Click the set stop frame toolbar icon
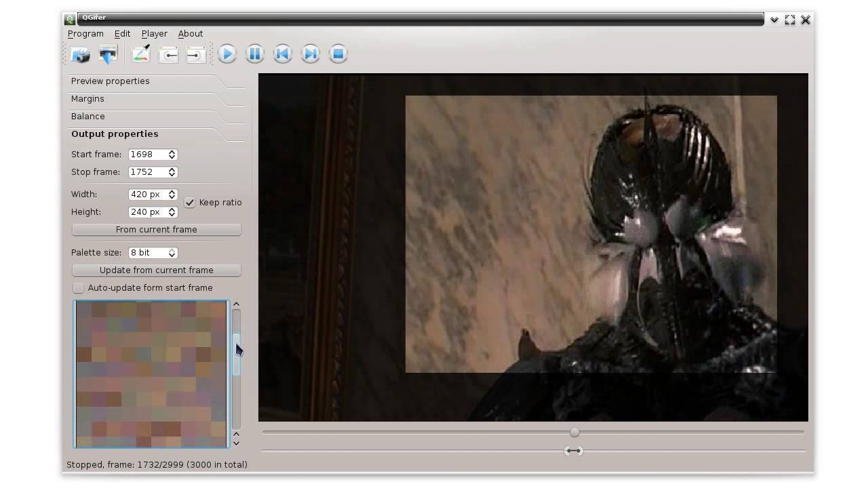This screenshot has height=488, width=868. click(x=196, y=54)
